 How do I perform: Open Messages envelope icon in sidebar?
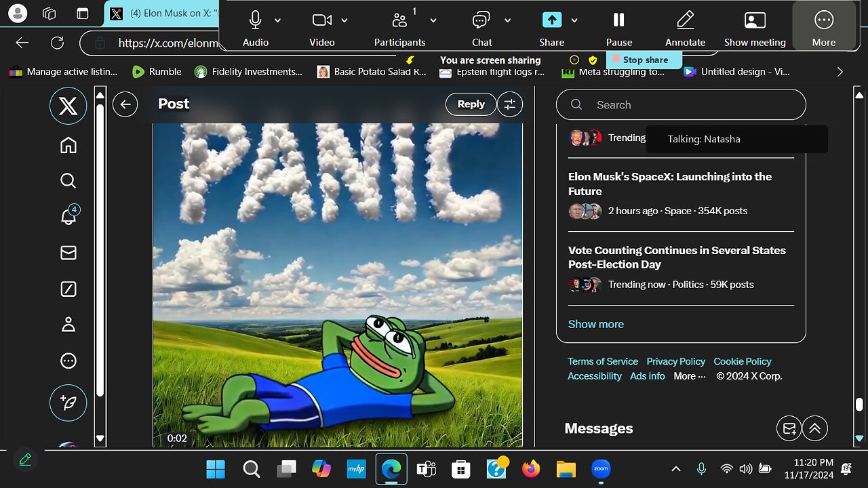point(68,253)
